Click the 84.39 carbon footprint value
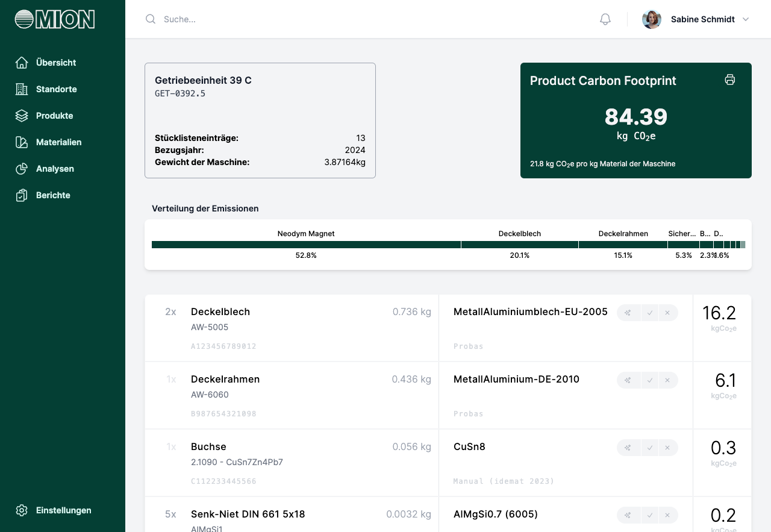Viewport: 771px width, 532px height. [636, 116]
